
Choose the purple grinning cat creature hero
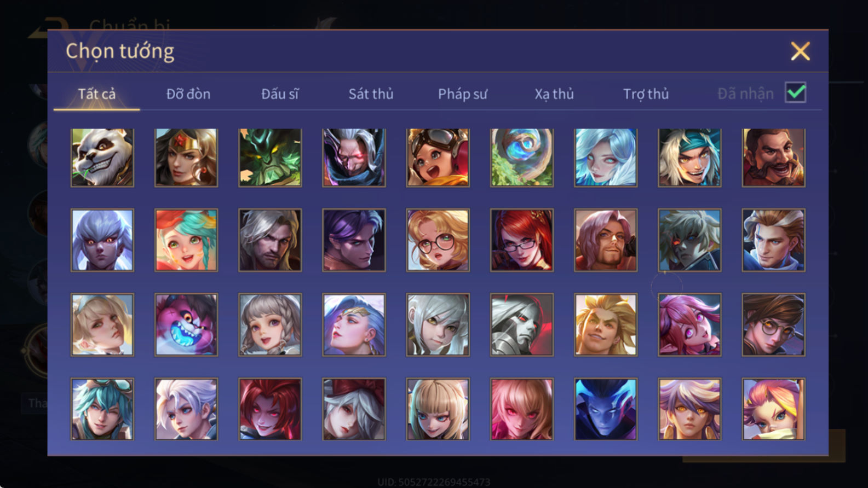[x=186, y=325]
